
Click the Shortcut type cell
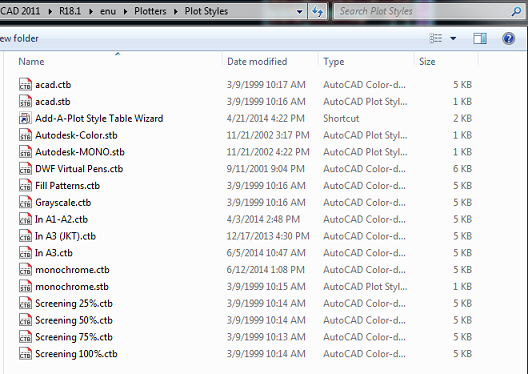[341, 118]
